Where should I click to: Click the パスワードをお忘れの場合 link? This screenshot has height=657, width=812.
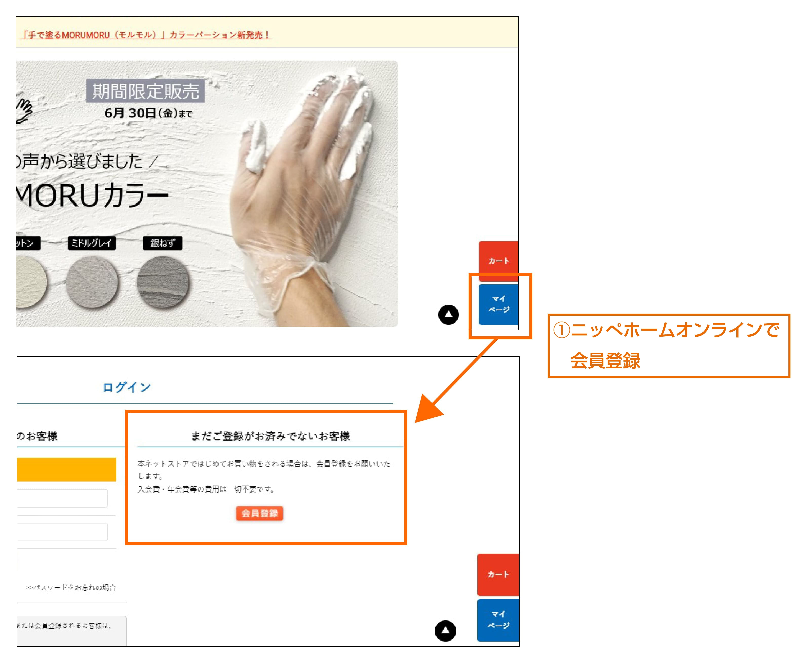(x=71, y=587)
